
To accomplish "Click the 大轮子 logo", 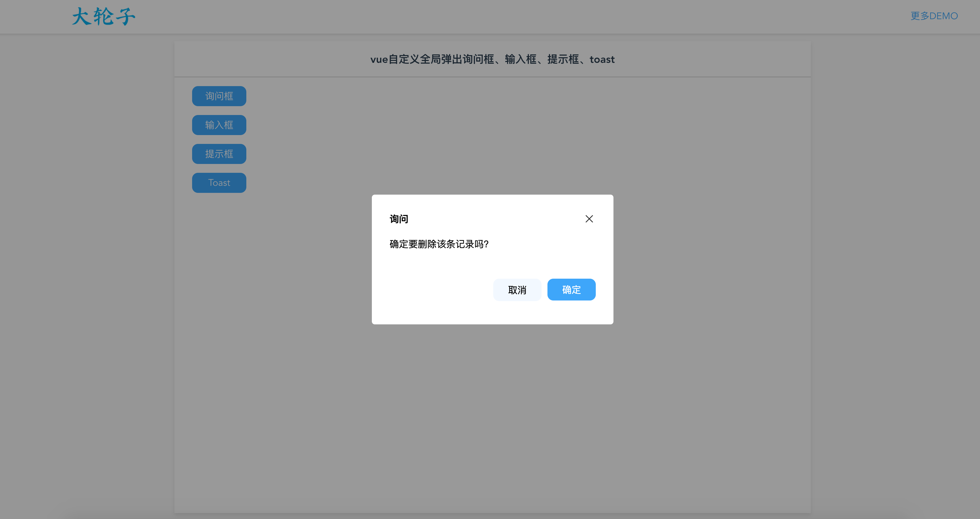I will pyautogui.click(x=103, y=17).
